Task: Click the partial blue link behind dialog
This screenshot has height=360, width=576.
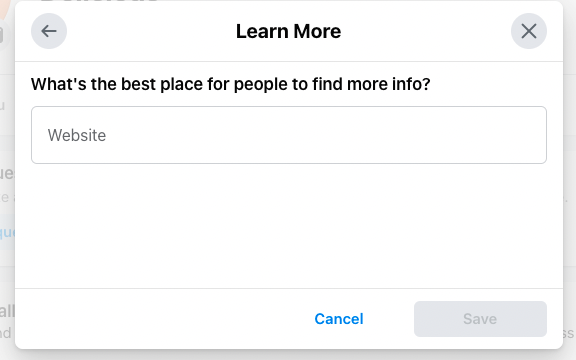Action: [7, 232]
